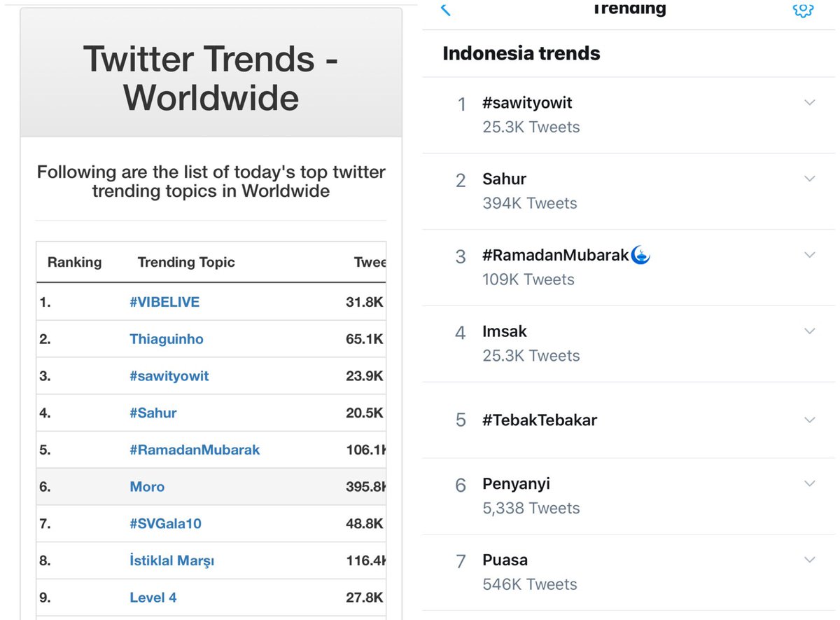The width and height of the screenshot is (840, 620).
Task: Click the Trending Topic column header
Action: pyautogui.click(x=186, y=263)
